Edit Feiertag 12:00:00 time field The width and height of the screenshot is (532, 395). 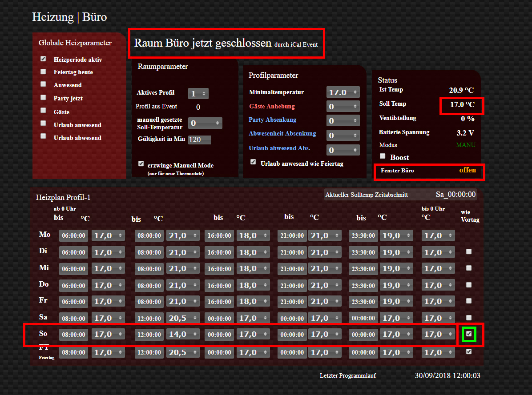coord(149,352)
